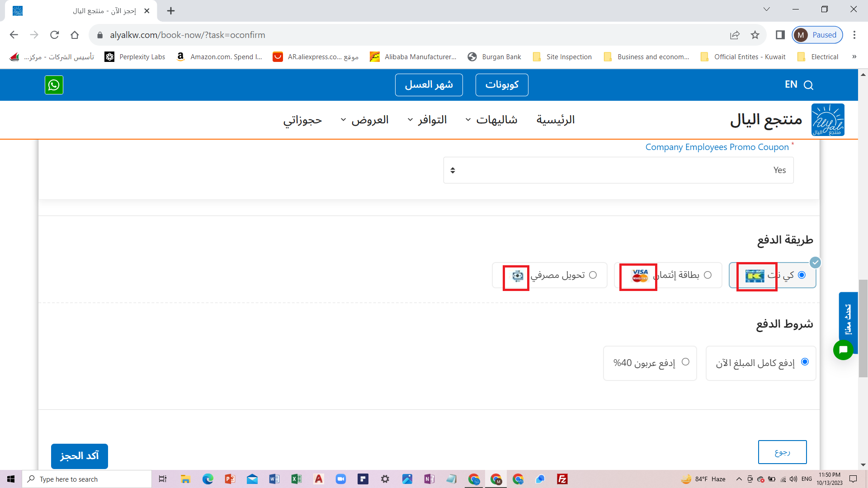Choose pay 40% deposit option
Viewport: 868px width, 488px height.
pos(685,361)
